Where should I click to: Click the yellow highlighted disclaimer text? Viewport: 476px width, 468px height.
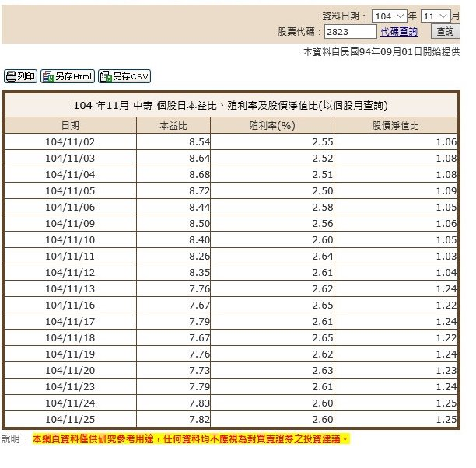click(191, 439)
